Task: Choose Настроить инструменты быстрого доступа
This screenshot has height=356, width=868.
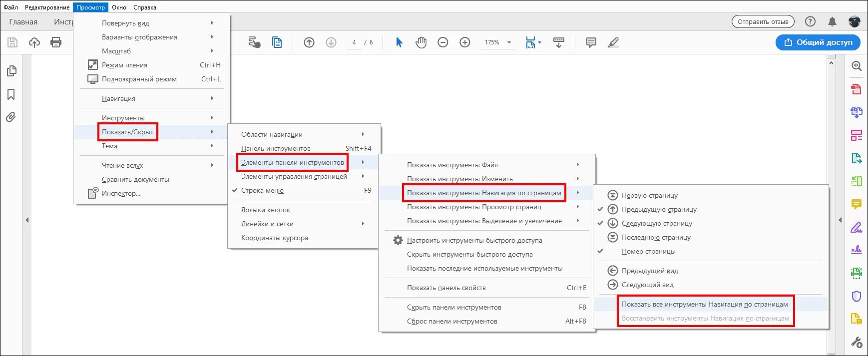Action: 487,240
